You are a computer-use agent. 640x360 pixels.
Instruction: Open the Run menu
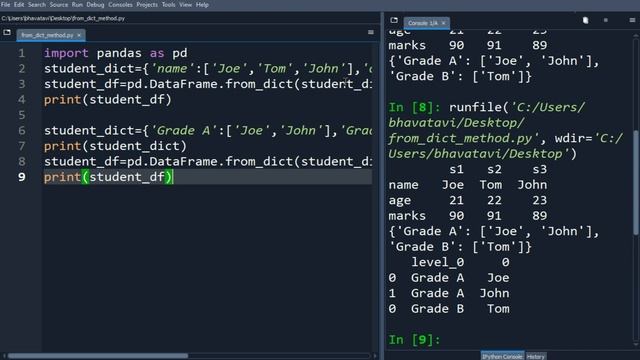(77, 5)
